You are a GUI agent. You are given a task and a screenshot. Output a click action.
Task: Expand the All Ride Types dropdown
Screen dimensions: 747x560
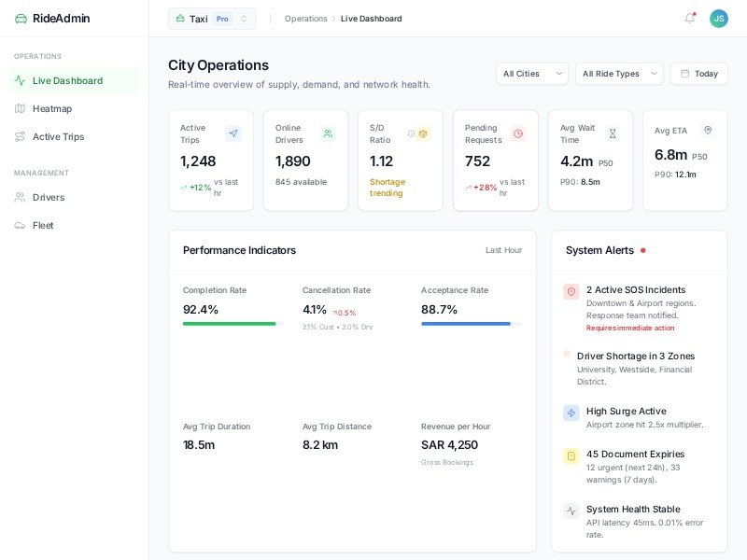[x=618, y=73]
